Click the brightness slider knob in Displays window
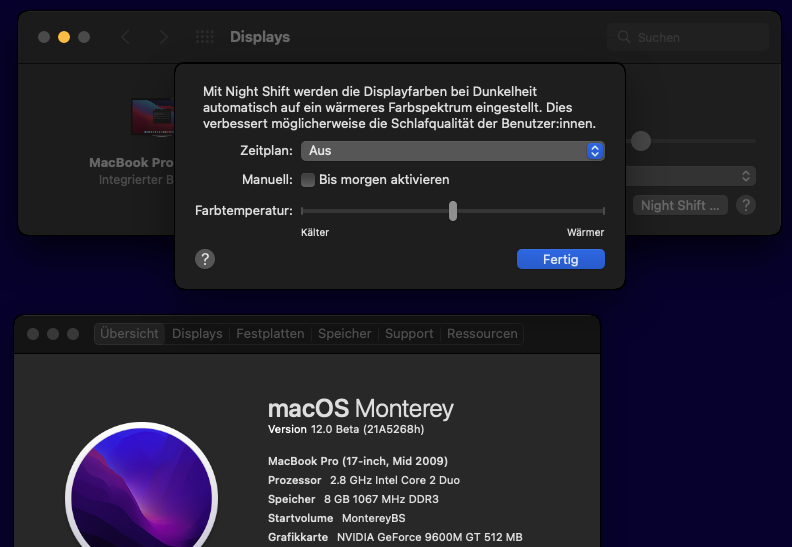This screenshot has height=547, width=792. [x=640, y=140]
